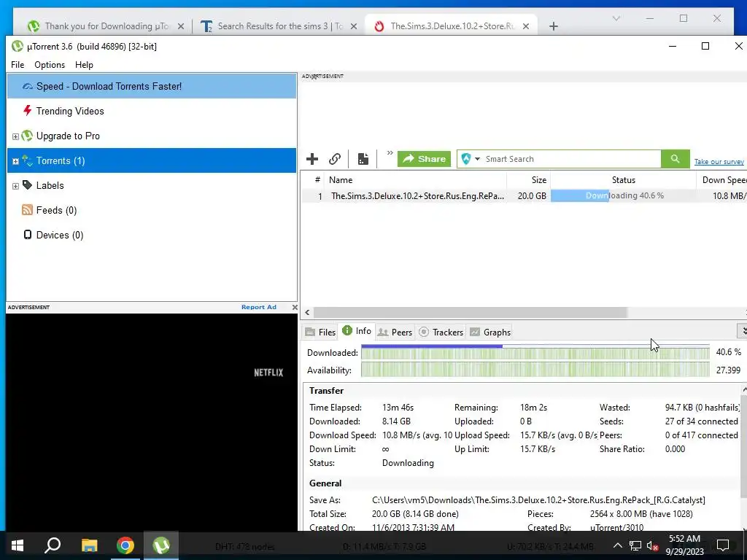Switch to the Trackers tab
Image resolution: width=747 pixels, height=560 pixels.
point(441,332)
